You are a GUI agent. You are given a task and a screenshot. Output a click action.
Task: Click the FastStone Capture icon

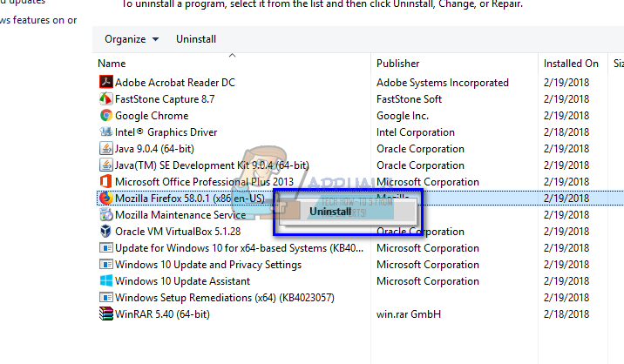pos(105,98)
